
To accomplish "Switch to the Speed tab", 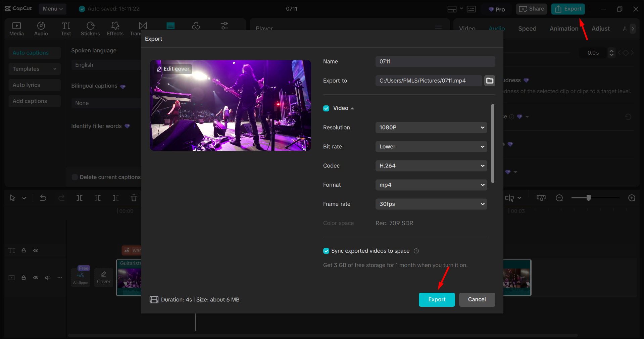I will point(527,29).
